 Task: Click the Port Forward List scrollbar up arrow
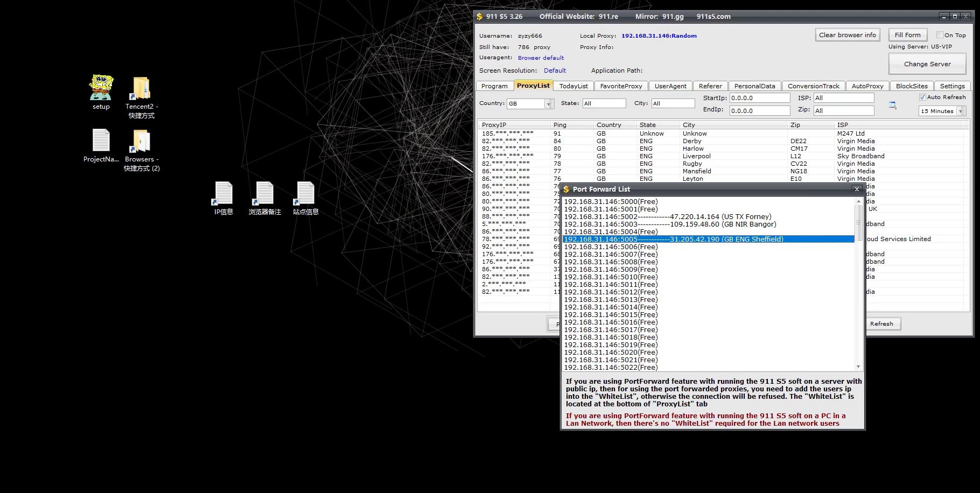tap(858, 201)
